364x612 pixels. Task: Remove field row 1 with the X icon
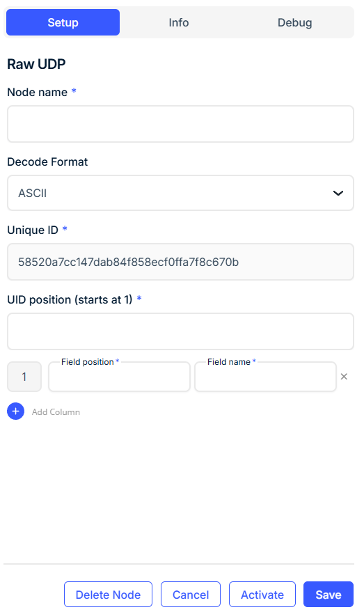tap(344, 377)
